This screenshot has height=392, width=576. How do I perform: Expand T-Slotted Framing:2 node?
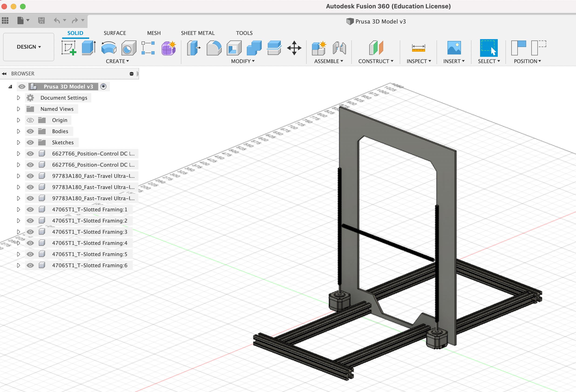click(18, 221)
